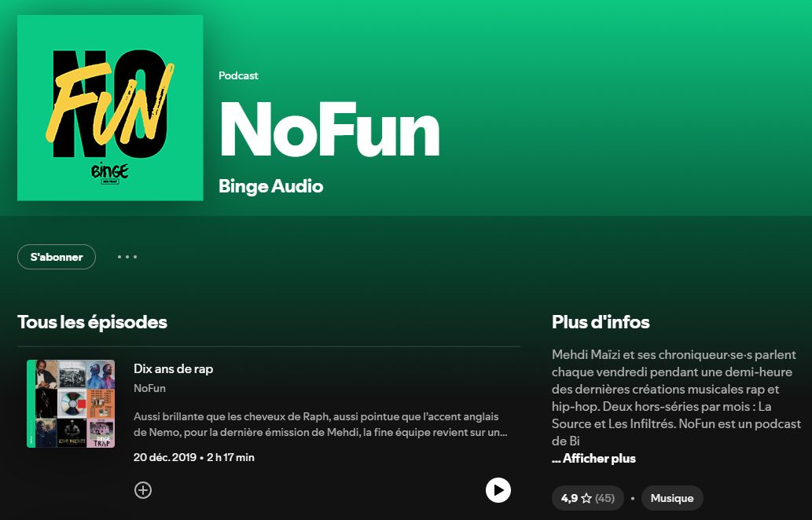Open the Dix ans de rap episode thumbnail

[x=71, y=404]
